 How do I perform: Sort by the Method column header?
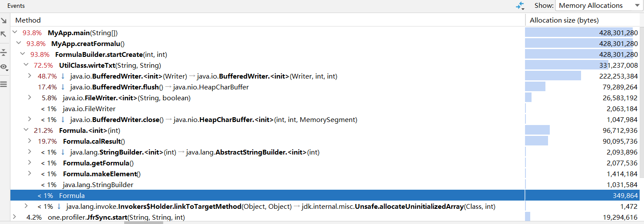click(28, 20)
